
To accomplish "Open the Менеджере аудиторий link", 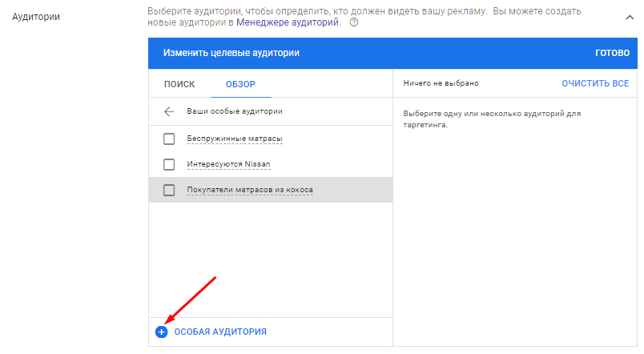I will point(288,22).
